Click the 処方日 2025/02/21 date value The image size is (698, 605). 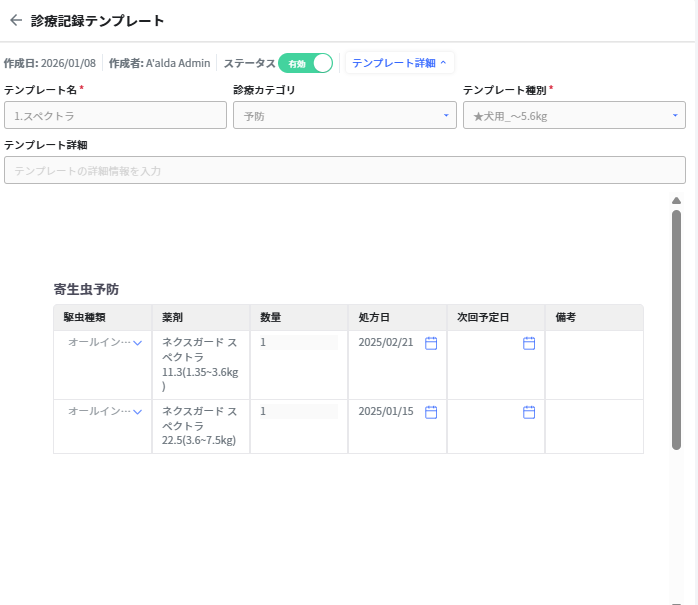point(386,342)
